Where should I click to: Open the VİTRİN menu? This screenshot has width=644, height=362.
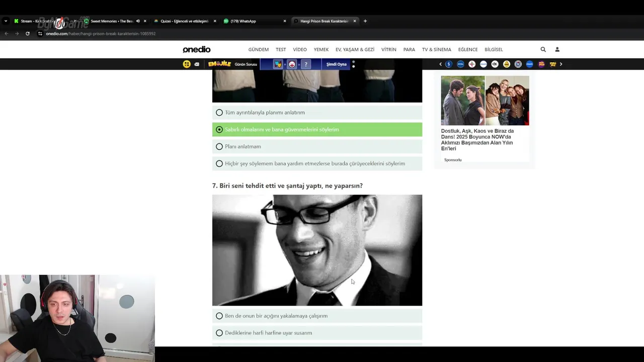[389, 49]
